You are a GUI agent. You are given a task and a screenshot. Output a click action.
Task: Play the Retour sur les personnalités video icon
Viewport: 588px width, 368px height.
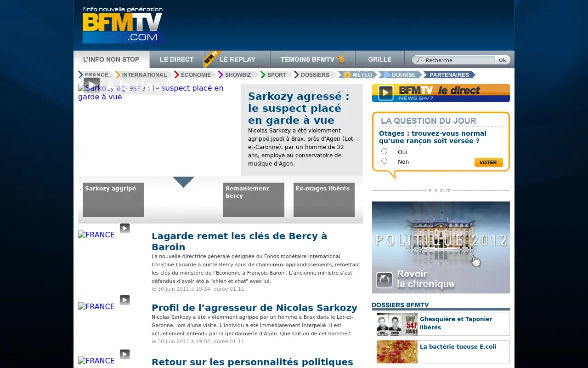click(x=125, y=354)
